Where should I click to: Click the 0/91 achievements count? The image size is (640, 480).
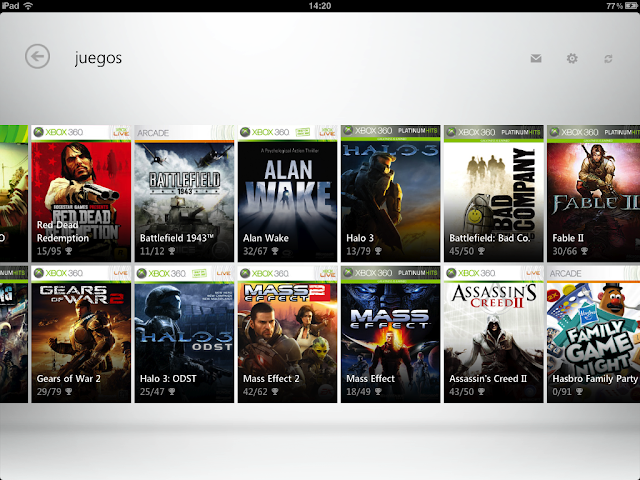(x=562, y=392)
